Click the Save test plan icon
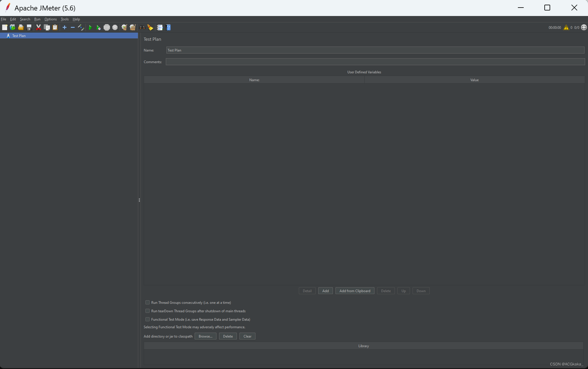Image resolution: width=588 pixels, height=369 pixels. point(29,28)
